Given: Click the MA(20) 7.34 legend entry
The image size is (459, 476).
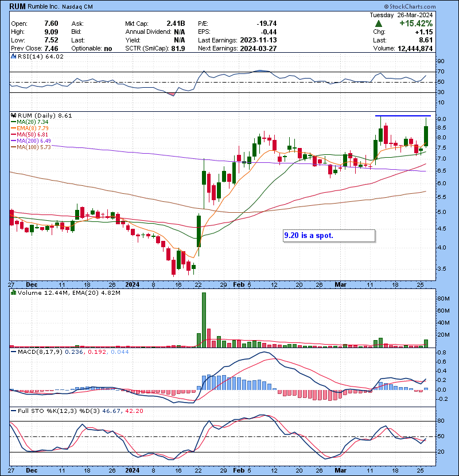Looking at the screenshot, I should pos(29,122).
